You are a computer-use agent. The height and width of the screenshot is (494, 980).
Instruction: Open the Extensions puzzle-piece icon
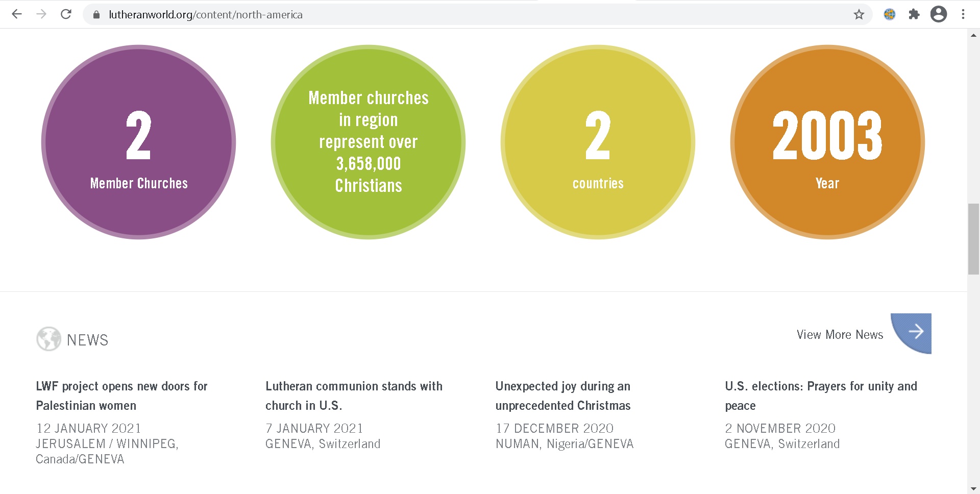(914, 14)
